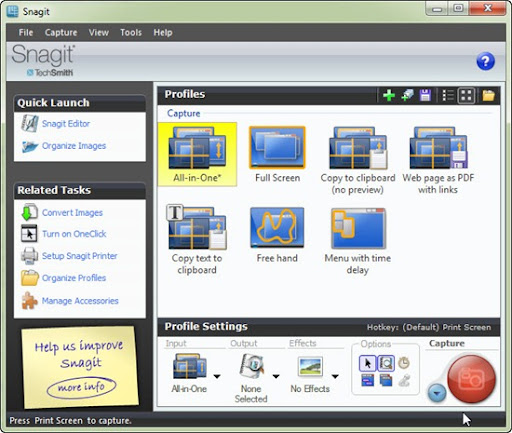Click the No Effects image icon
Image resolution: width=512 pixels, height=433 pixels.
(x=310, y=367)
